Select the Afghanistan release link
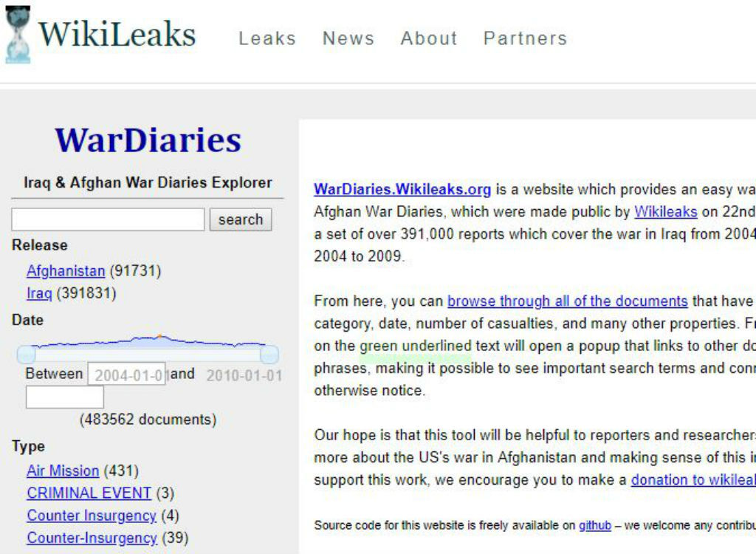The width and height of the screenshot is (756, 554). [x=66, y=271]
